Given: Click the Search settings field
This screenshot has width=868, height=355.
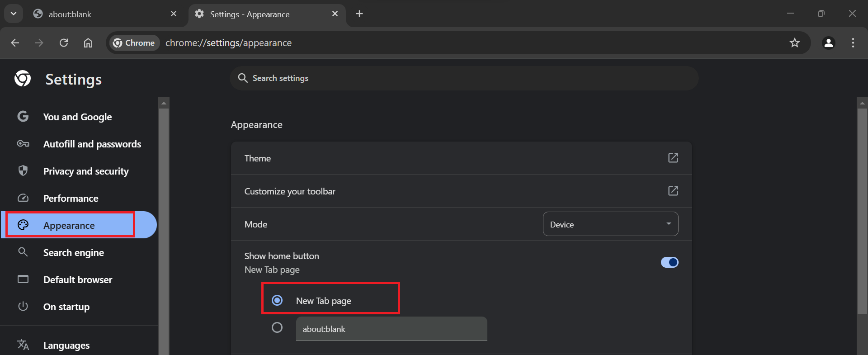Looking at the screenshot, I should (464, 78).
